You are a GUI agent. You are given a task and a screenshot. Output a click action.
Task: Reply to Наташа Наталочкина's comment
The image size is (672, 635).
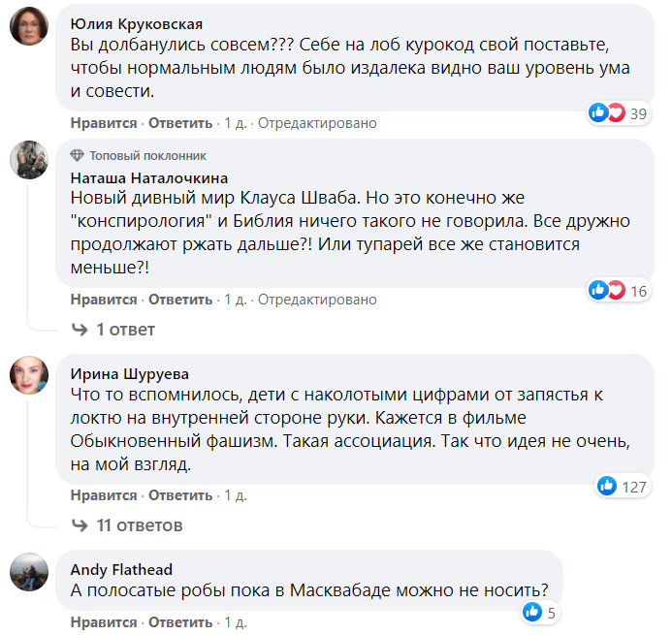point(180,300)
